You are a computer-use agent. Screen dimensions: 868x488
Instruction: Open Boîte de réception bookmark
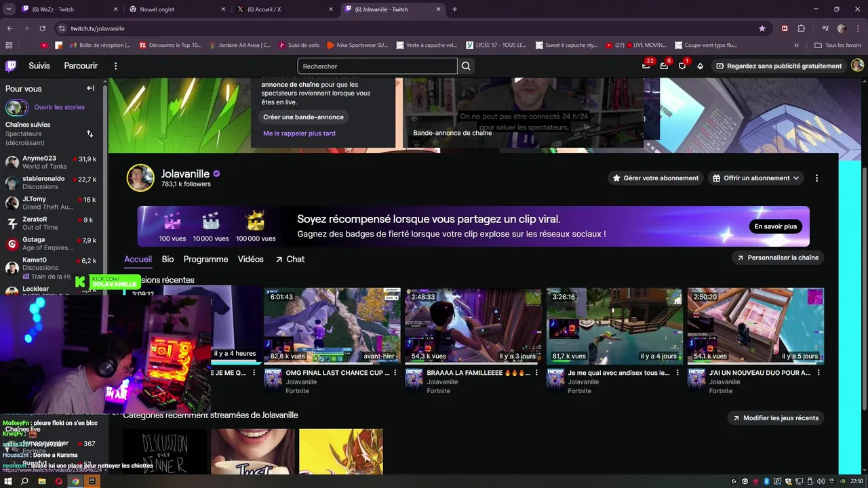(x=100, y=45)
